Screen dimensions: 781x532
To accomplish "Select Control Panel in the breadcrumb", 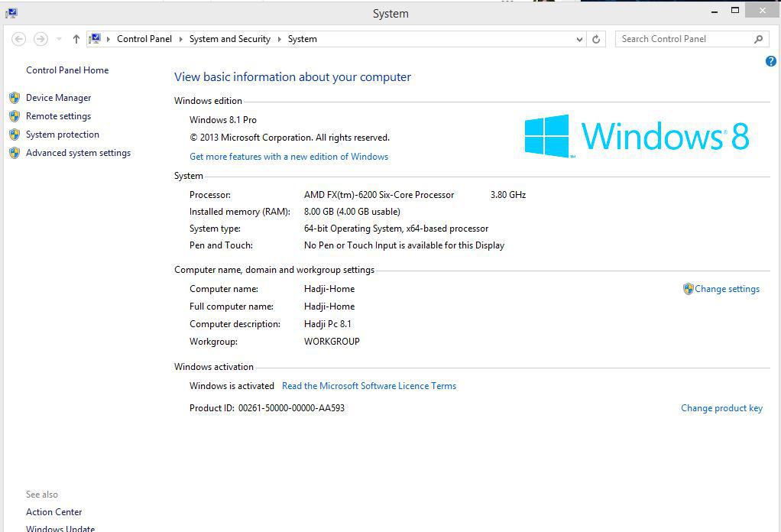I will pyautogui.click(x=144, y=39).
